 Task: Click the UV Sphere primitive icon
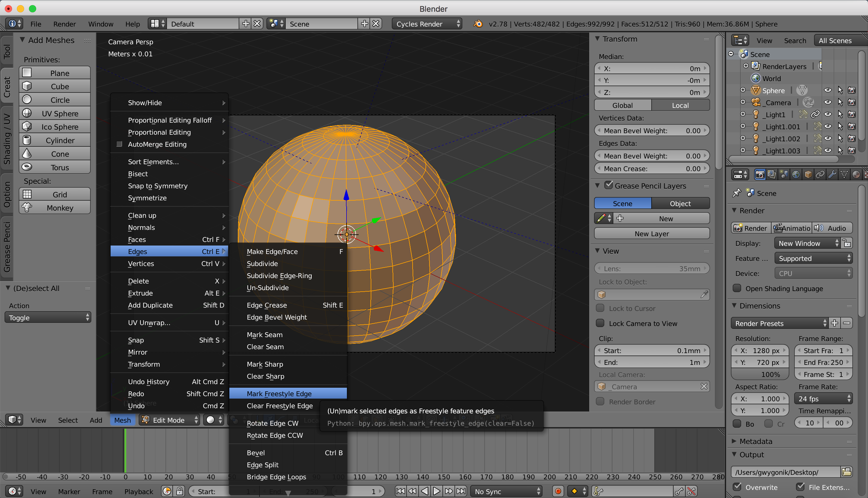click(x=27, y=113)
